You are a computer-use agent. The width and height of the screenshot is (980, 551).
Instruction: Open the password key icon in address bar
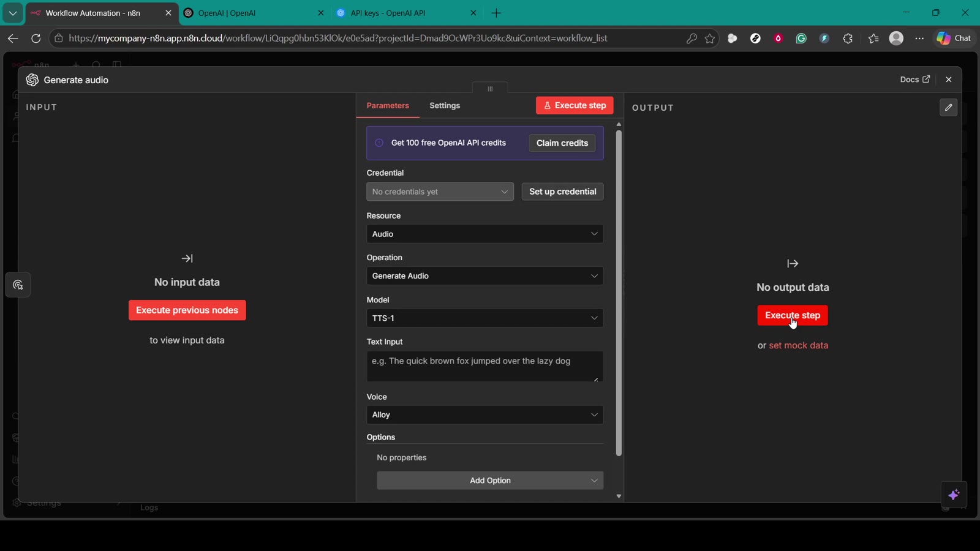pos(692,39)
